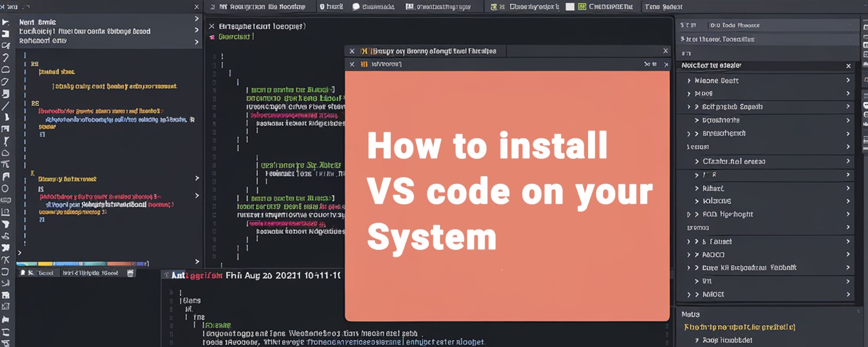Click the right-end chevron on 'Cure KR Bictgoedtrsu' row
The height and width of the screenshot is (347, 868).
pyautogui.click(x=848, y=267)
